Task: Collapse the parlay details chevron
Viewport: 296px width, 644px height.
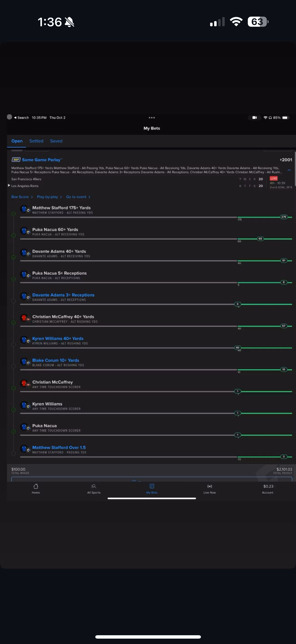Action: point(289,170)
